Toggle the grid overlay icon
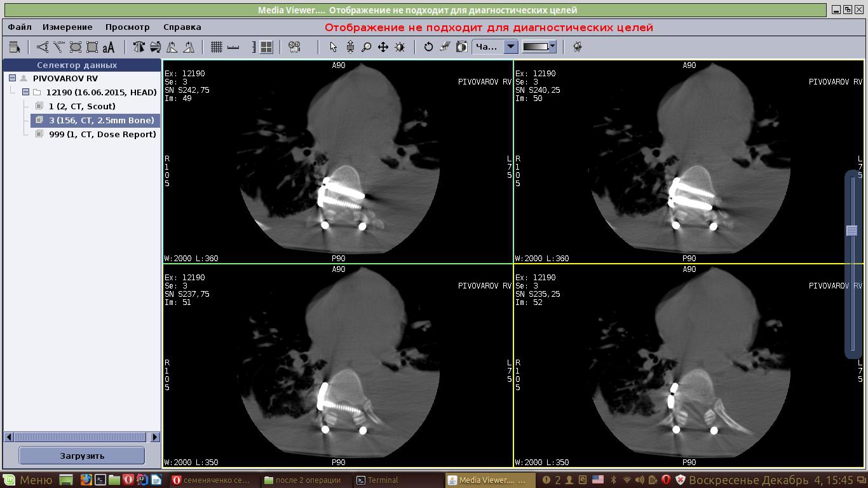The width and height of the screenshot is (868, 488). coord(216,47)
